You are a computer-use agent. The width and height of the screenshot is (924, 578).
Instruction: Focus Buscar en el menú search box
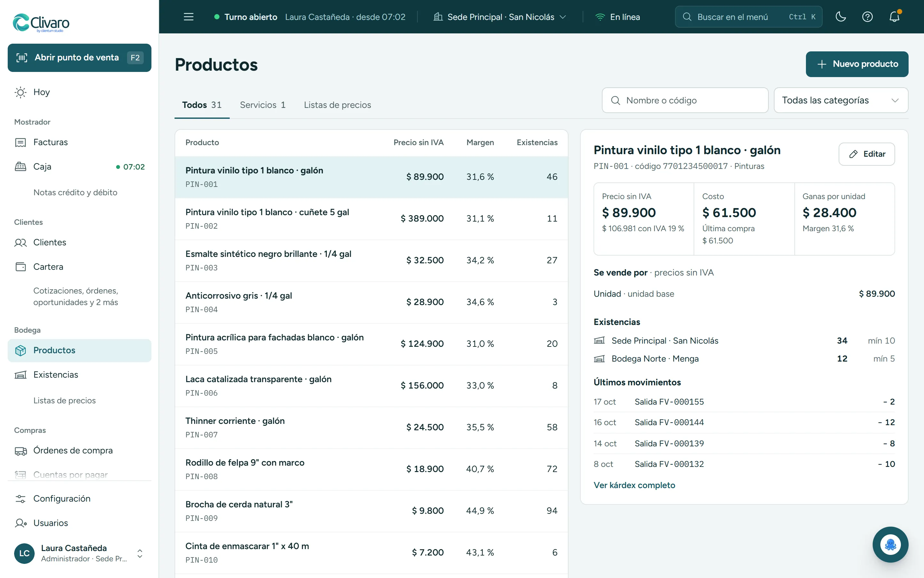pyautogui.click(x=749, y=17)
